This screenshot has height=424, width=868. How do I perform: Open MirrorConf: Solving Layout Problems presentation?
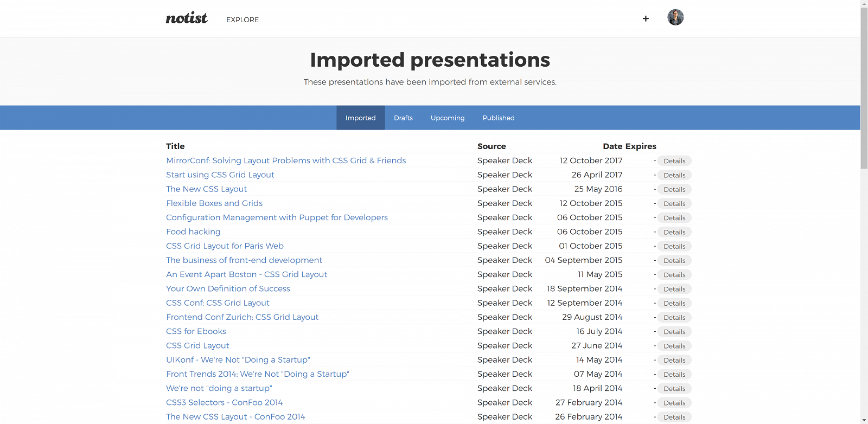click(x=286, y=160)
